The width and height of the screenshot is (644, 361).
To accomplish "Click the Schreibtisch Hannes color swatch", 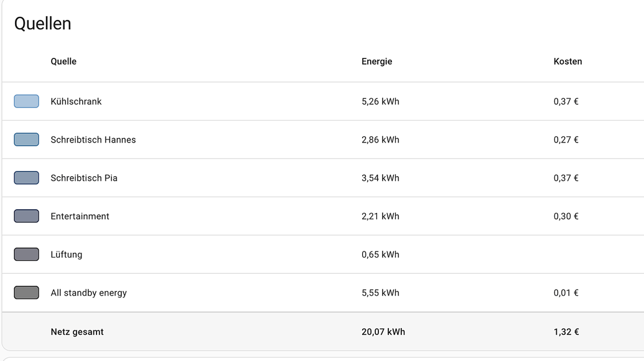I will [26, 139].
